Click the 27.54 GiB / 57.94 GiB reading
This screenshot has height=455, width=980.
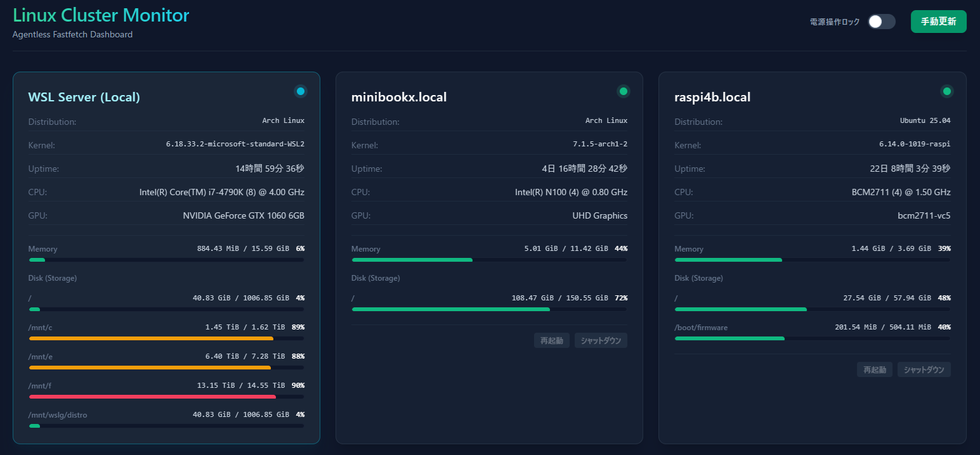tap(887, 298)
